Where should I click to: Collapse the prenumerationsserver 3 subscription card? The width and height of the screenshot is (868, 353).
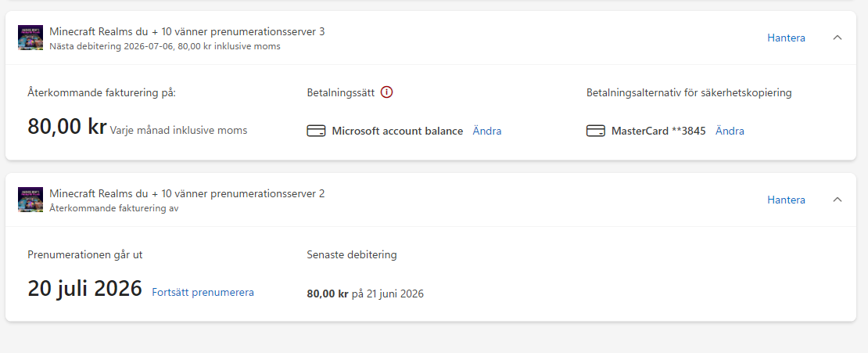838,38
